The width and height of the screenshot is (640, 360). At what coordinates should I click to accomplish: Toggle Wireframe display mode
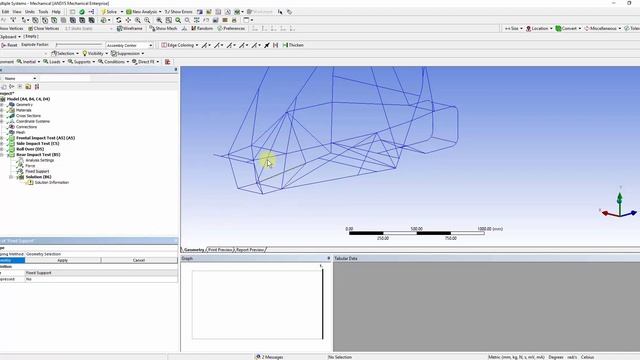tap(130, 29)
